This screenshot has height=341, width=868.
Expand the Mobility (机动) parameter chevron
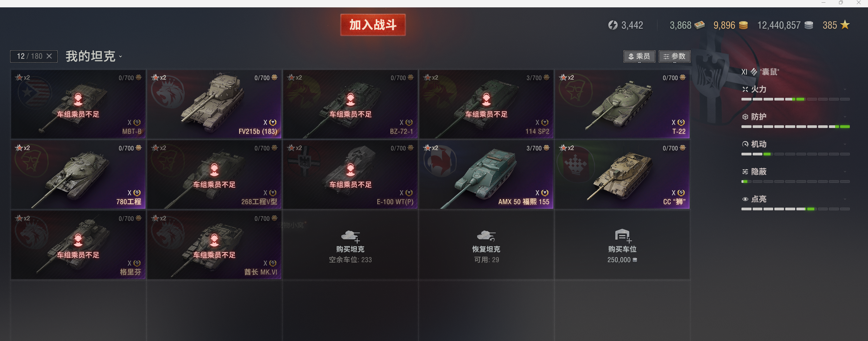point(845,144)
